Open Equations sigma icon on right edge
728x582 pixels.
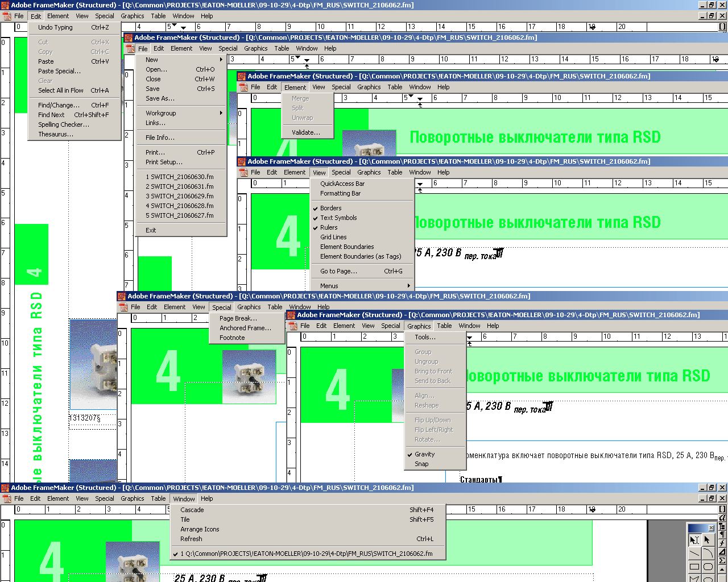click(x=722, y=560)
